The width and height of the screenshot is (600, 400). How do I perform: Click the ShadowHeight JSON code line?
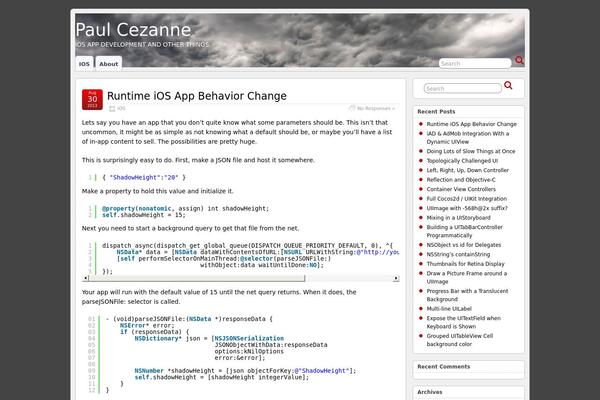click(x=144, y=178)
